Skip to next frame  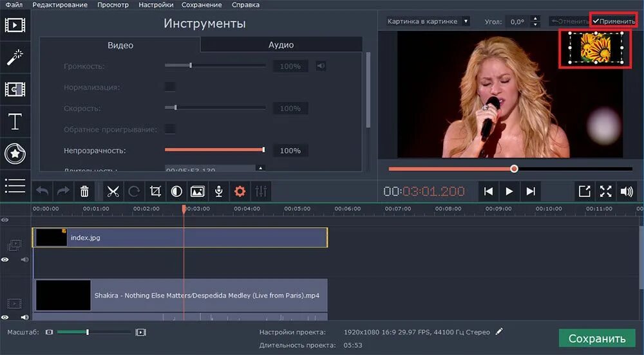pos(531,192)
